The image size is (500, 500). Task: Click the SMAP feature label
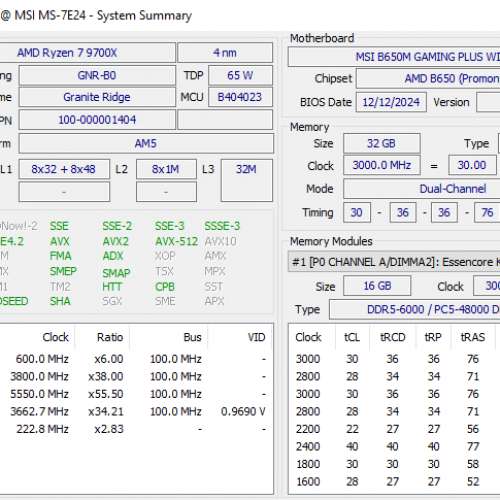pyautogui.click(x=116, y=273)
